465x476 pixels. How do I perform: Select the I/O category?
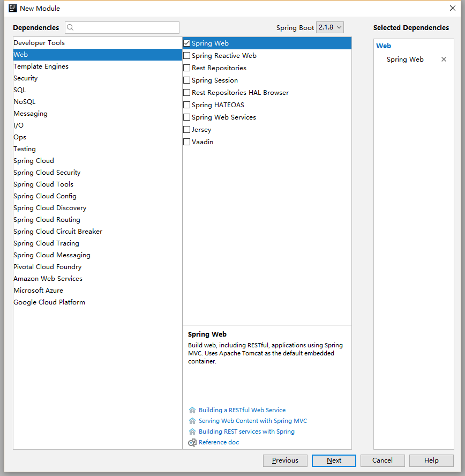click(x=97, y=125)
